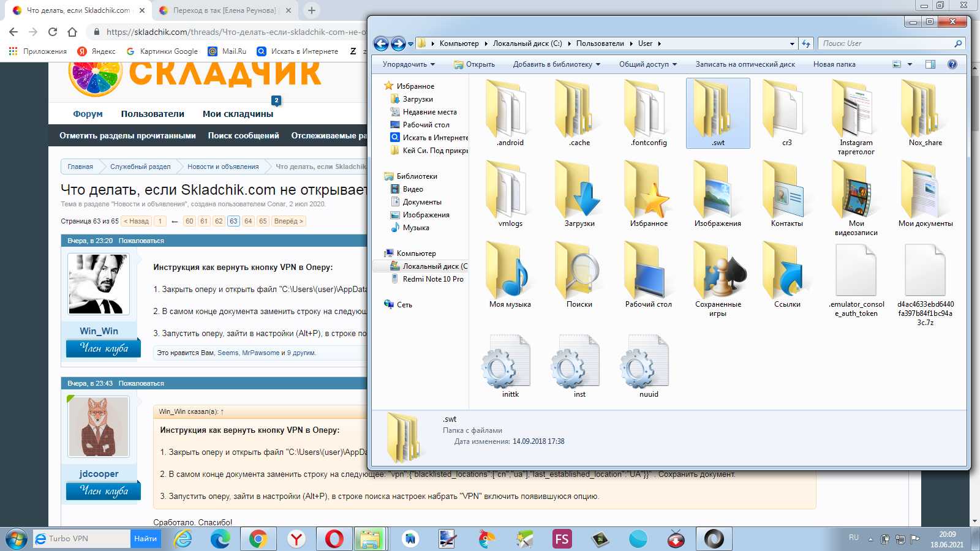Open the Упорядочить dropdown menu
The width and height of the screenshot is (980, 551).
(x=409, y=64)
